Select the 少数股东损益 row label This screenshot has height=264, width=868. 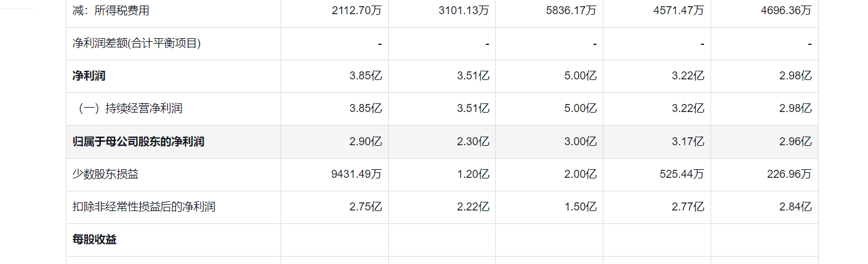click(x=105, y=174)
